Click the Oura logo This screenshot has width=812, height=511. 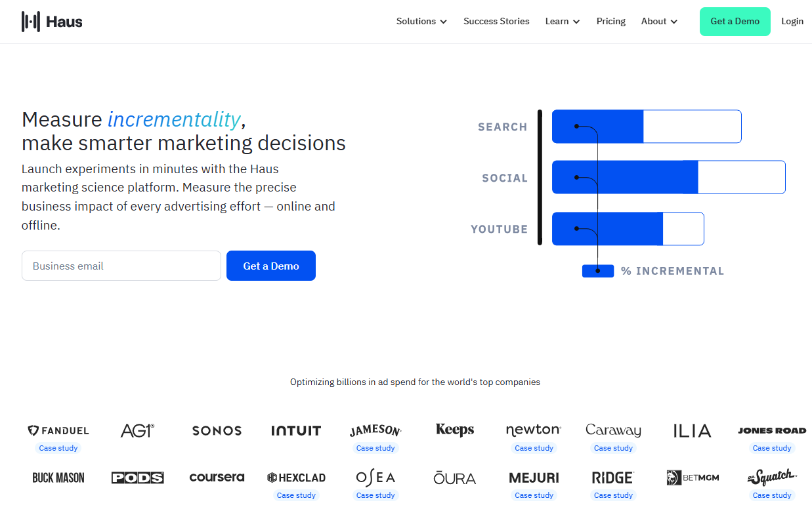[455, 478]
